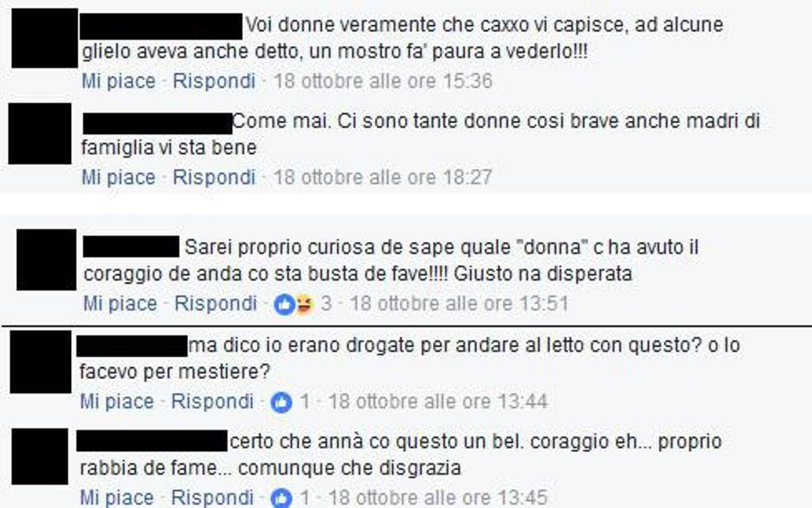This screenshot has height=508, width=812.
Task: Open timestamp 18 ottobre alle ore 18:27
Action: coord(382,178)
